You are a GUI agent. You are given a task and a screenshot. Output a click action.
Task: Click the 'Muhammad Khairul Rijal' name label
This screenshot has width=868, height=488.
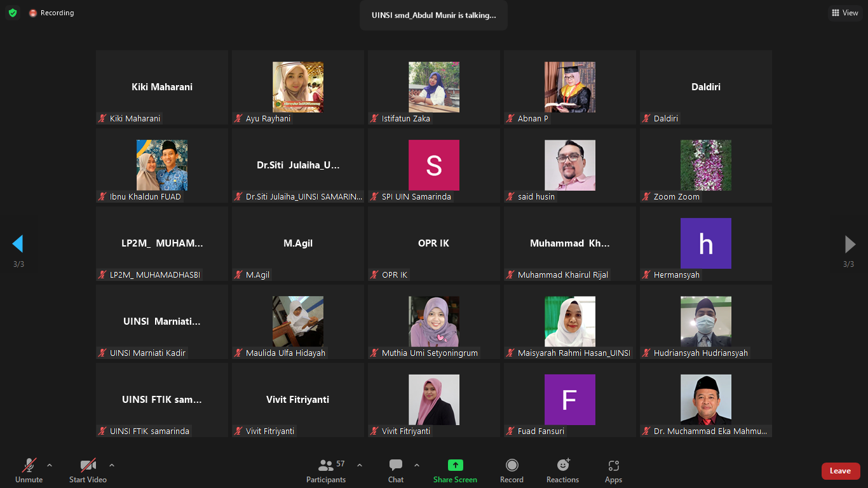(x=563, y=274)
